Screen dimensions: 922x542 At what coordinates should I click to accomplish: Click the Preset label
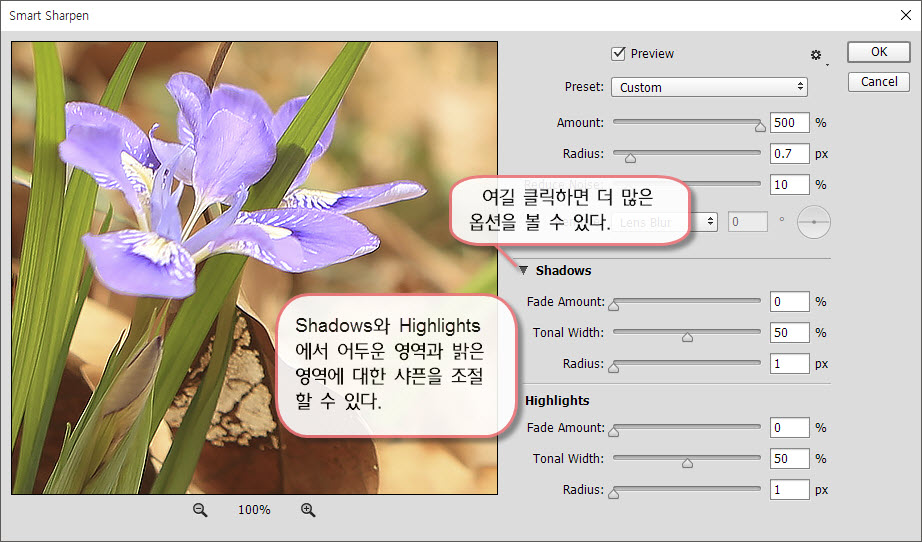(584, 87)
